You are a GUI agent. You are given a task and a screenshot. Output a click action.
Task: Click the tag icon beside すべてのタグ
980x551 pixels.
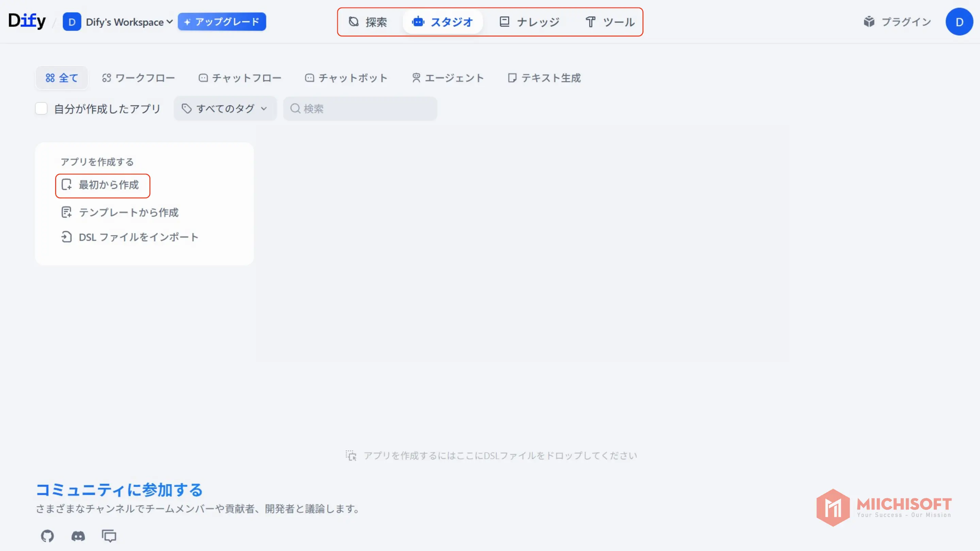click(186, 108)
